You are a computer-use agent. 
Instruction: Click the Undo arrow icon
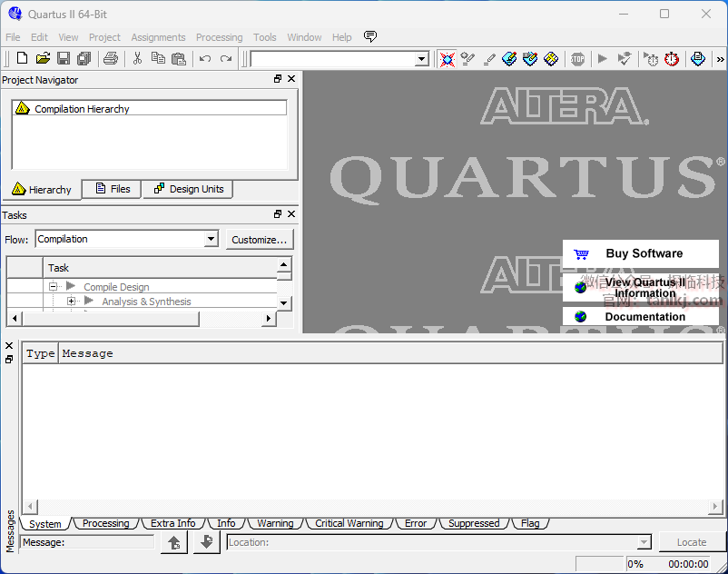(205, 59)
